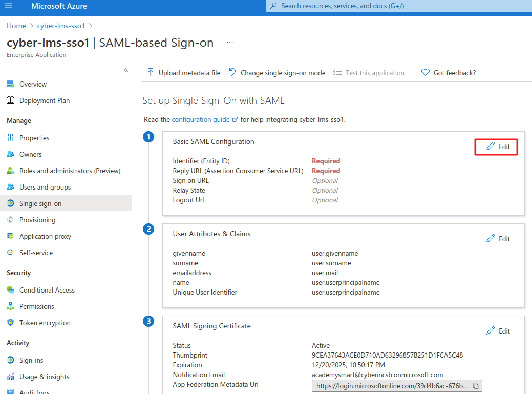Click the Users and groups icon
Screen dimensions: 532x394
coord(11,186)
